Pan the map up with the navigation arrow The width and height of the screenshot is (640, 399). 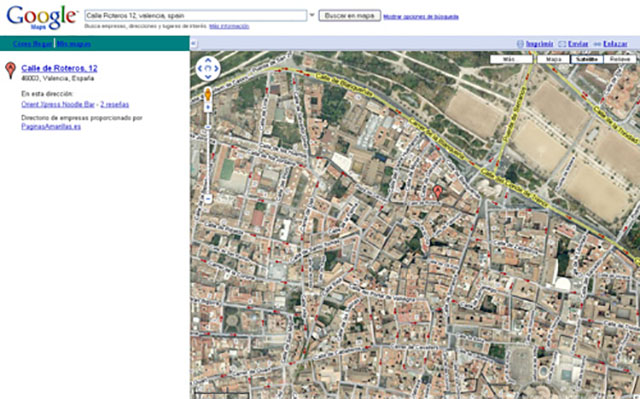[x=208, y=60]
